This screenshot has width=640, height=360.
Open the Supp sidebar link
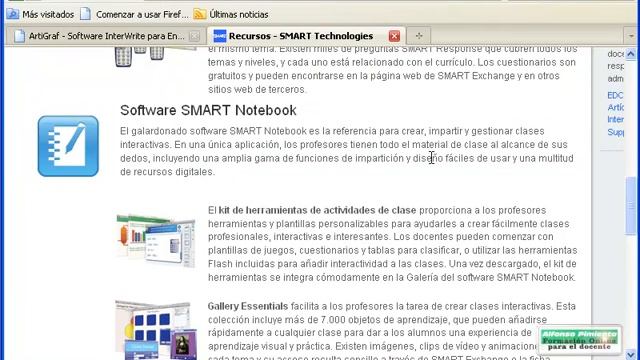[616, 132]
